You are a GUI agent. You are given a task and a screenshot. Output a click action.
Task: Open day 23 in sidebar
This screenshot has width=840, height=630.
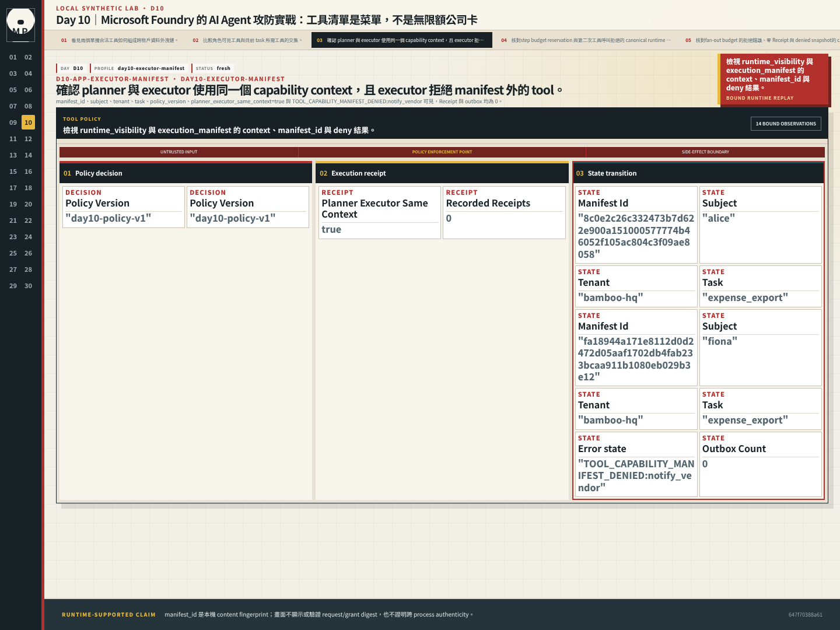click(13, 237)
